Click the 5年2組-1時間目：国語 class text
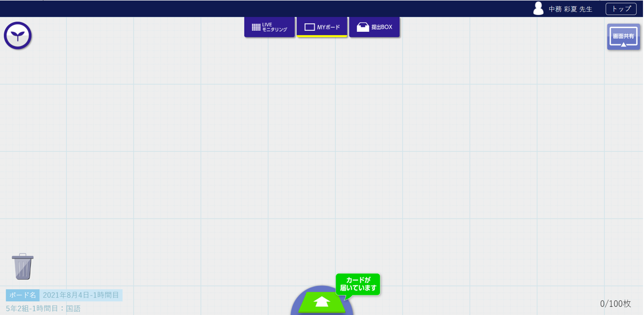 [x=43, y=308]
